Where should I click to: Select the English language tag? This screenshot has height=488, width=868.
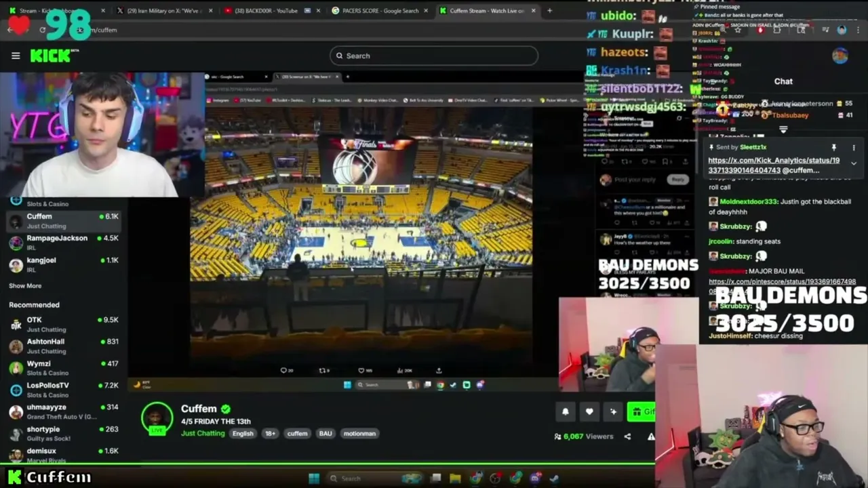(243, 433)
